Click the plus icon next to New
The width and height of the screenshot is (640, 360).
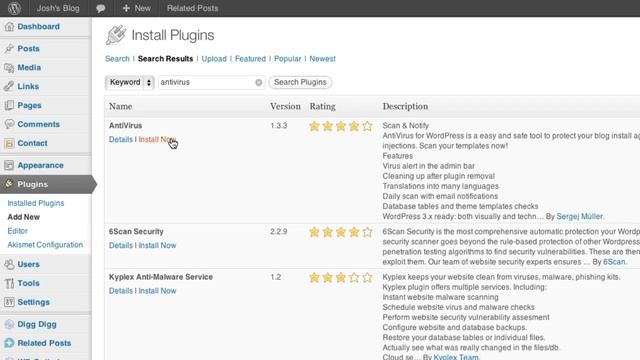coord(126,8)
